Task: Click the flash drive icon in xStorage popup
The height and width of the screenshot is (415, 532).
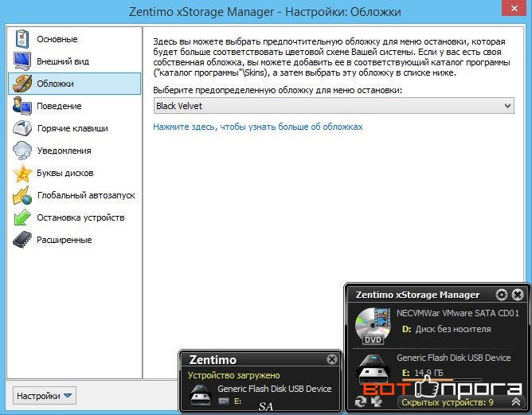Action: [374, 369]
